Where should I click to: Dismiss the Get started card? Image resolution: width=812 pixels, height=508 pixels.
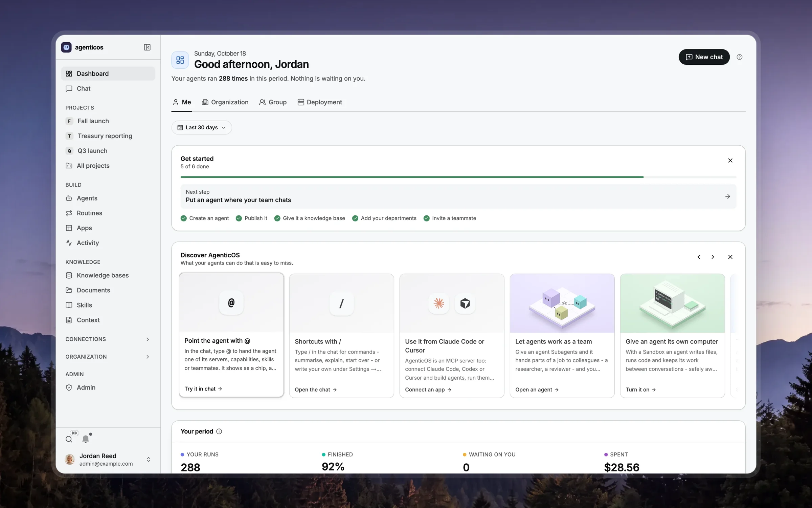pyautogui.click(x=730, y=160)
